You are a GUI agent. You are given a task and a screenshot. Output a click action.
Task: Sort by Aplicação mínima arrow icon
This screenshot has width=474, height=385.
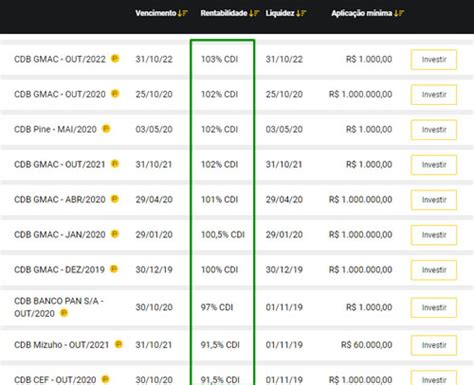point(399,13)
